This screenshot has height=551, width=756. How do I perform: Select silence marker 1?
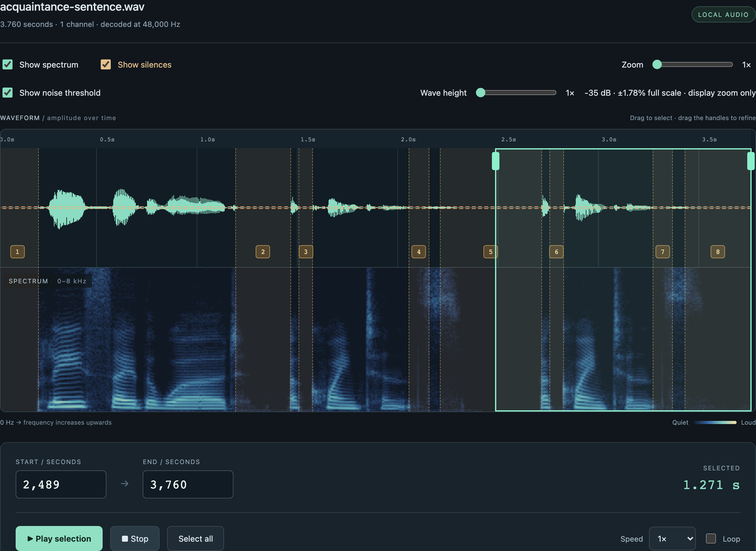17,252
